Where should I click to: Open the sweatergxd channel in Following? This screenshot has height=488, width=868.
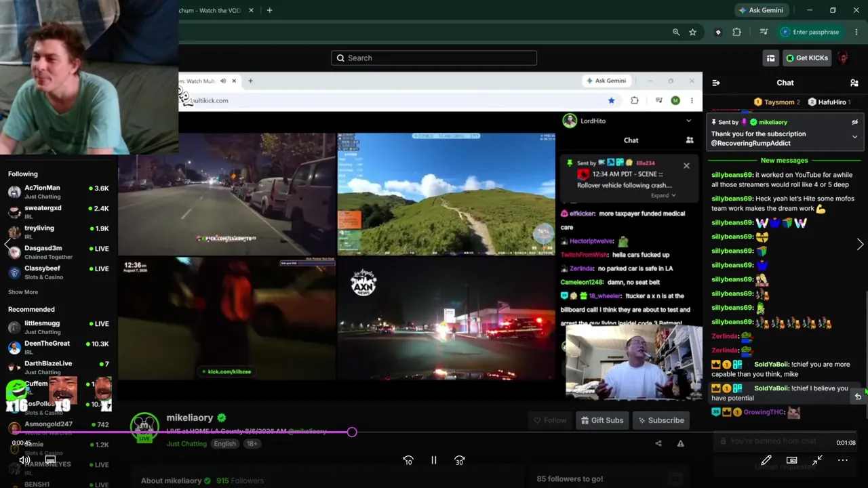pos(58,211)
